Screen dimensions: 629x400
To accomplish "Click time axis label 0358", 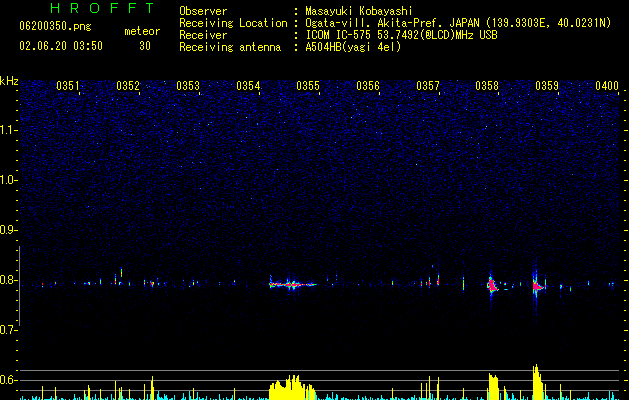I will tap(487, 86).
